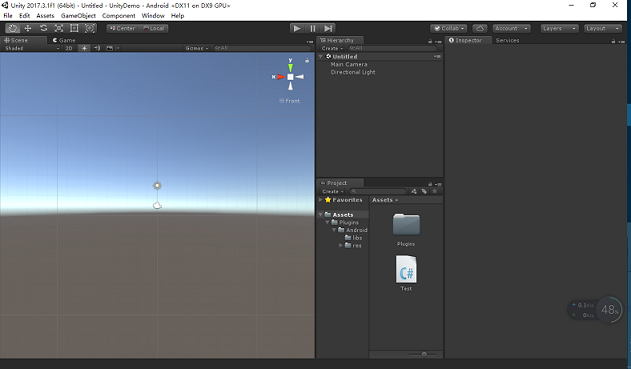Open the Project panel options menu icon
Screen dimensions: 631x369
pos(439,184)
